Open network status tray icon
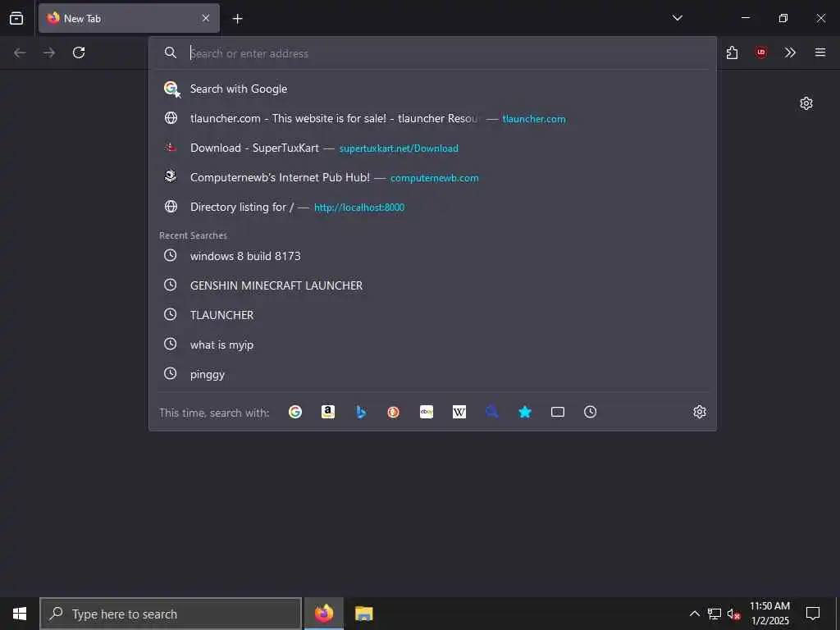 (714, 614)
